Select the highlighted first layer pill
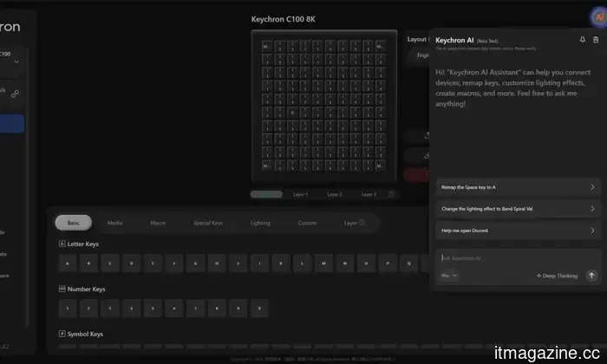The width and height of the screenshot is (607, 364). click(x=266, y=194)
